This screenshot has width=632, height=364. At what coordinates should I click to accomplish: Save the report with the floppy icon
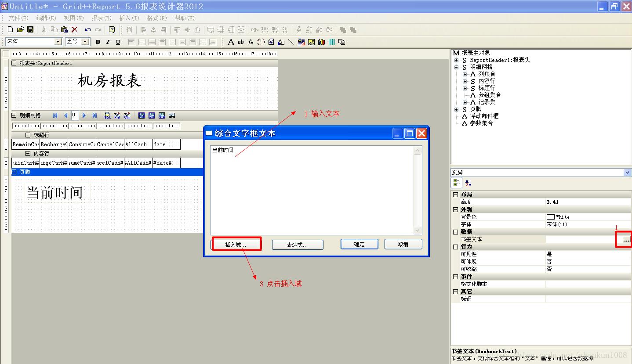30,29
